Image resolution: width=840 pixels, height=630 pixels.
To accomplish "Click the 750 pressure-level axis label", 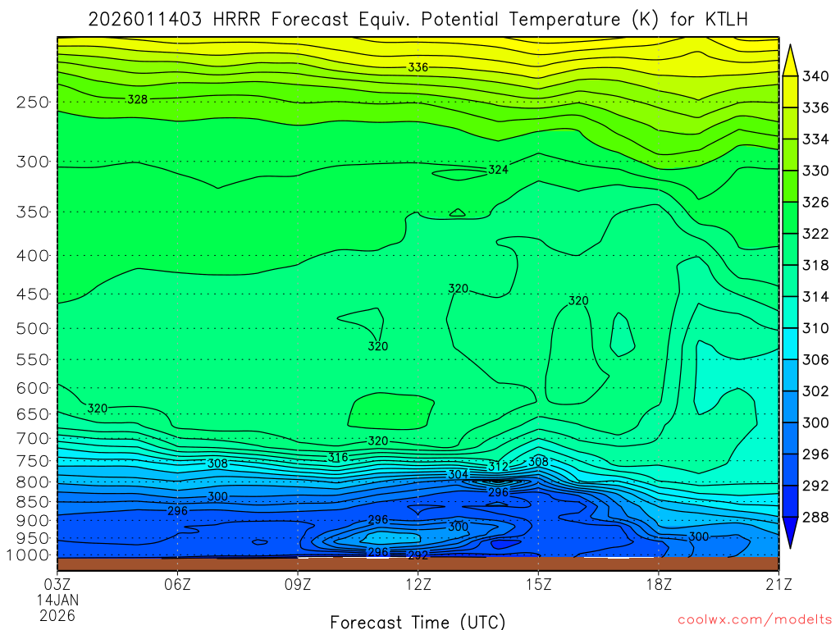I will pos(32,461).
